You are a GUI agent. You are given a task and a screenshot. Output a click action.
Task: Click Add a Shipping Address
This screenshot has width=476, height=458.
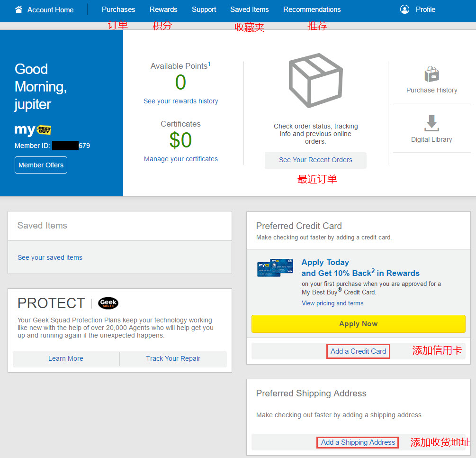[x=358, y=442]
